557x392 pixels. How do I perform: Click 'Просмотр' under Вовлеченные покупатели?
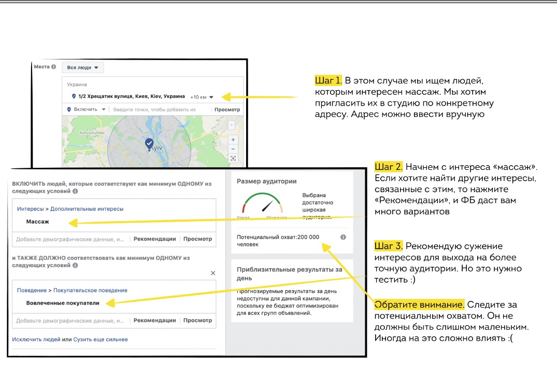click(197, 321)
